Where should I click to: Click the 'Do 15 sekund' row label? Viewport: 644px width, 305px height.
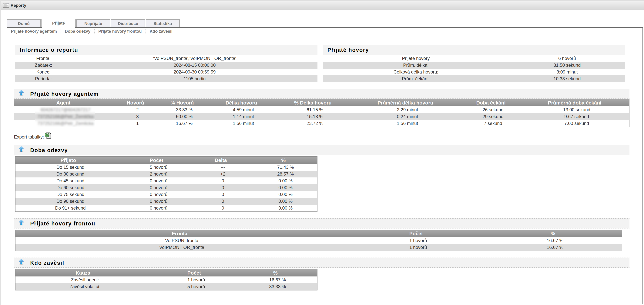point(70,167)
